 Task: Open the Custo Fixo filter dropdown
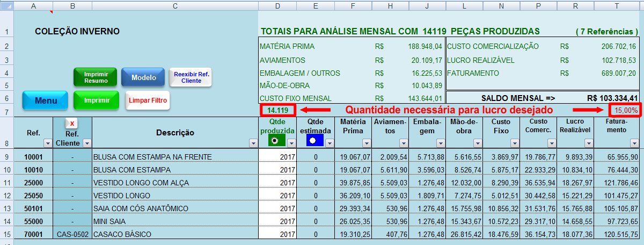514,143
